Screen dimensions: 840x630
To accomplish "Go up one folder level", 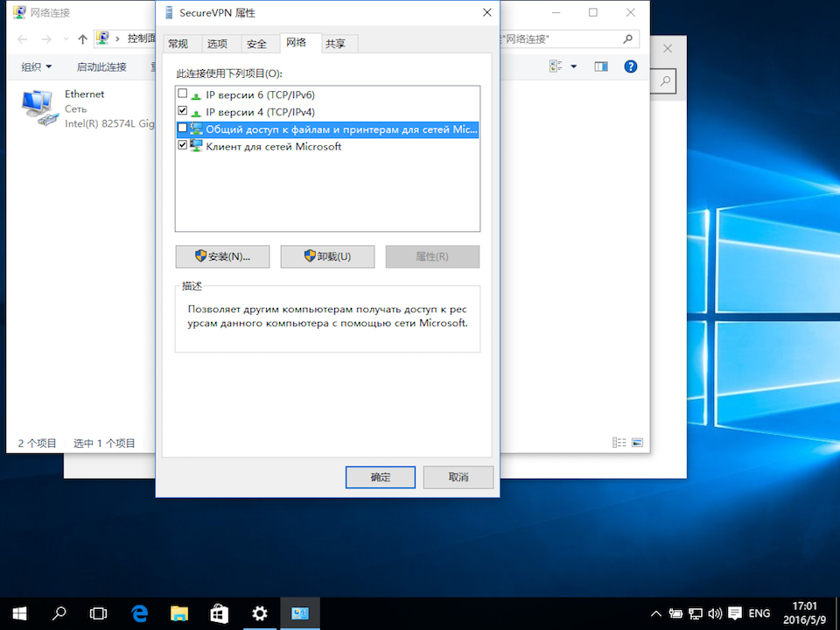I will [x=82, y=39].
